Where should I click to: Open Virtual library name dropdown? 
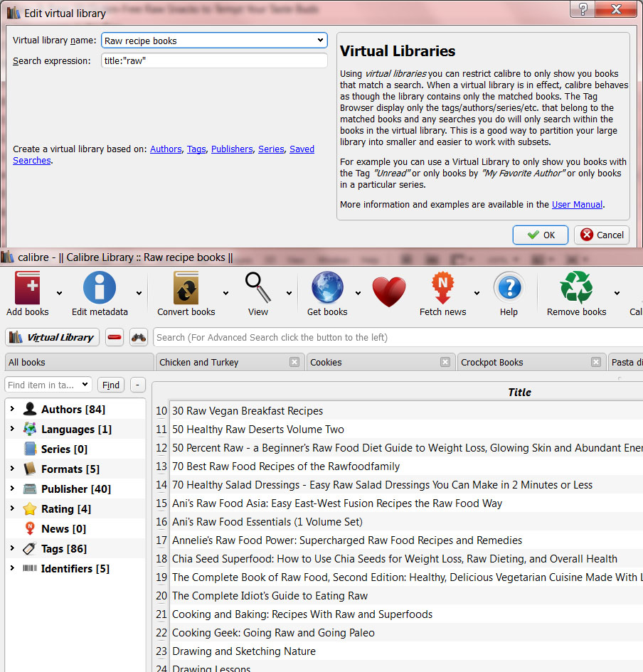tap(320, 41)
